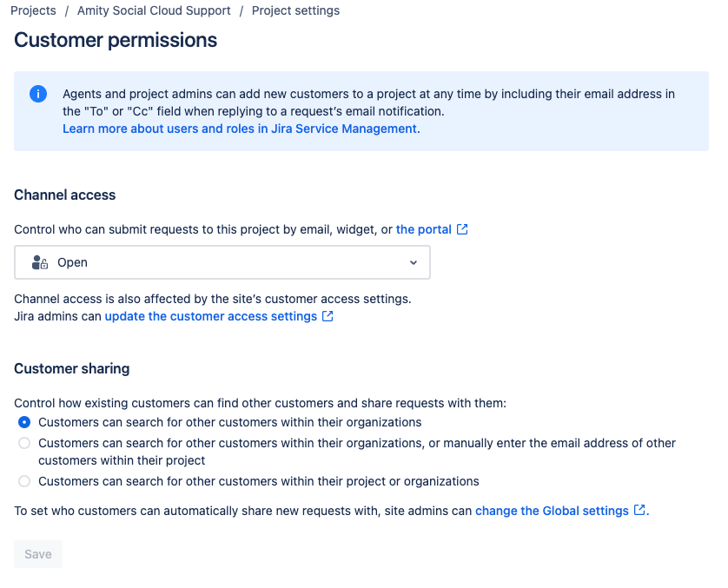Open update the customer access settings link
728x588 pixels.
211,316
